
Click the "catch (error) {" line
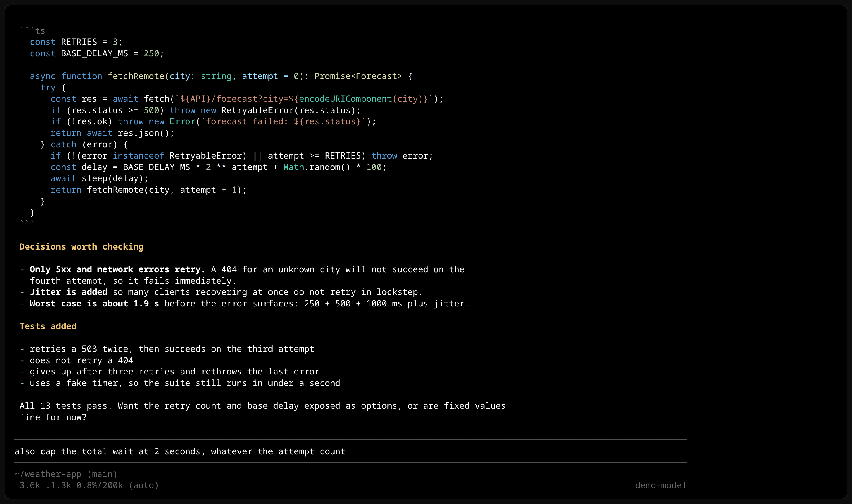coord(84,144)
